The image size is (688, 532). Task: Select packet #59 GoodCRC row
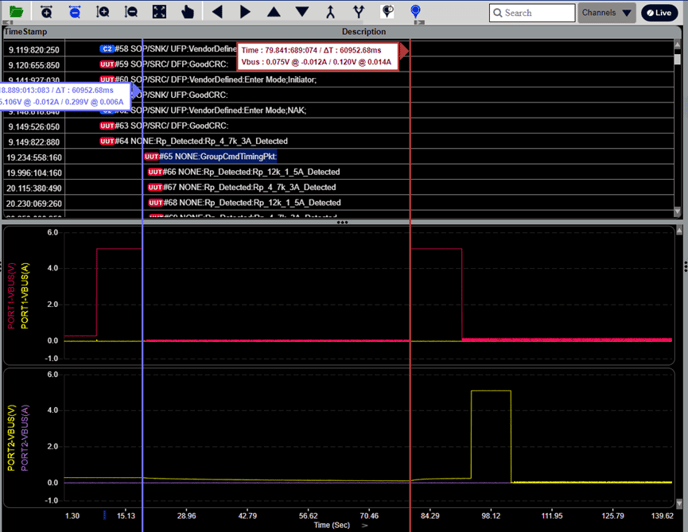coord(338,64)
